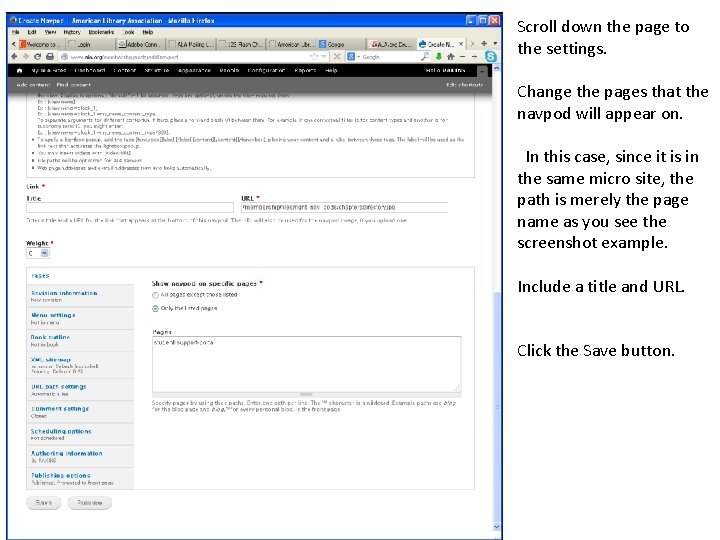Click the bookmark star in address bar
Image resolution: width=720 pixels, height=540 pixels.
coord(314,56)
